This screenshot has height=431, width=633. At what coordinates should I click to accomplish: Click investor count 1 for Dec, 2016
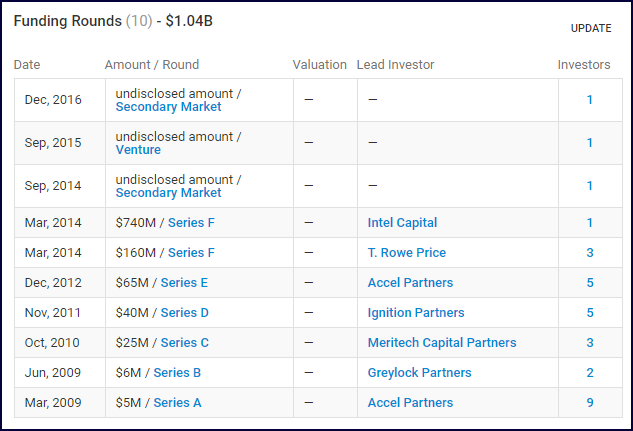click(x=590, y=100)
